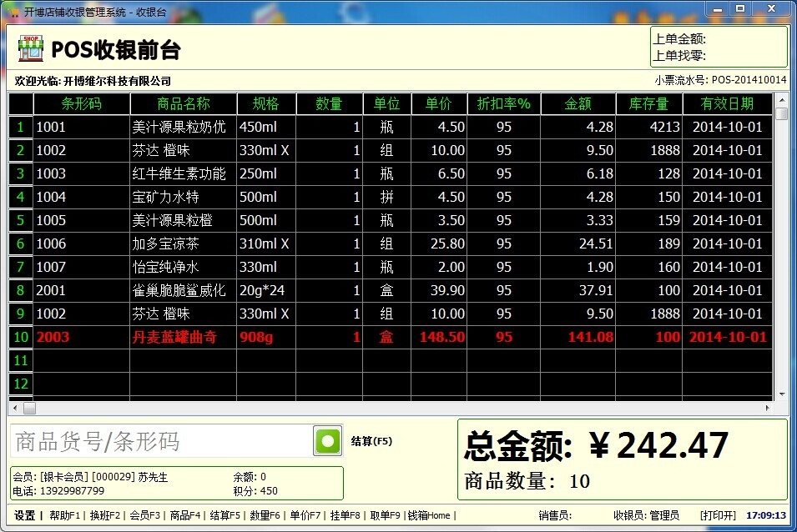
Task: Open 钱箱Home cash drawer
Action: point(429,516)
